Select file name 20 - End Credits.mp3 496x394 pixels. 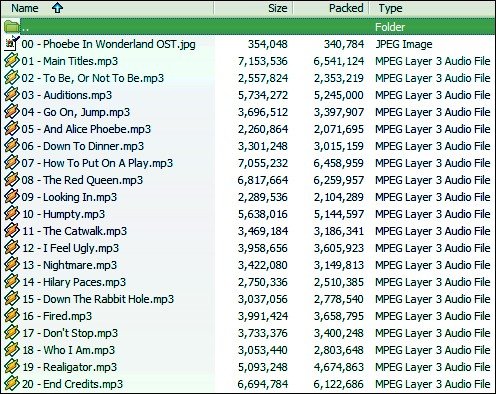tap(72, 384)
